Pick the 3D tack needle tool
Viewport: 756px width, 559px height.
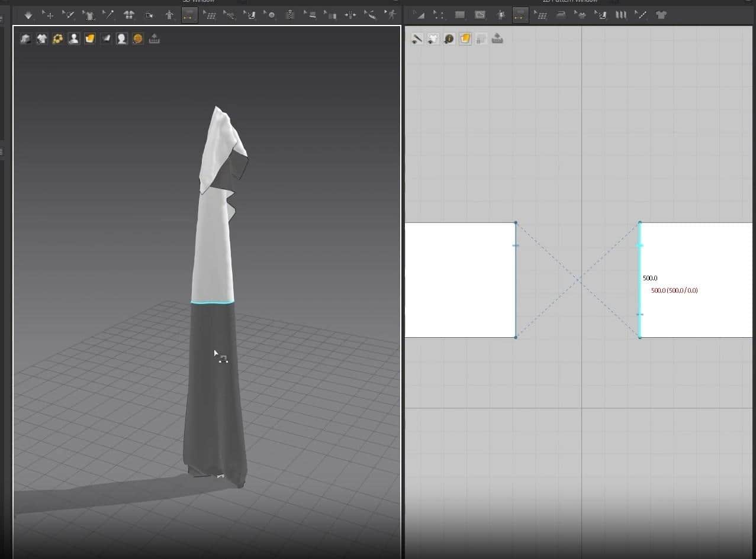pos(109,15)
